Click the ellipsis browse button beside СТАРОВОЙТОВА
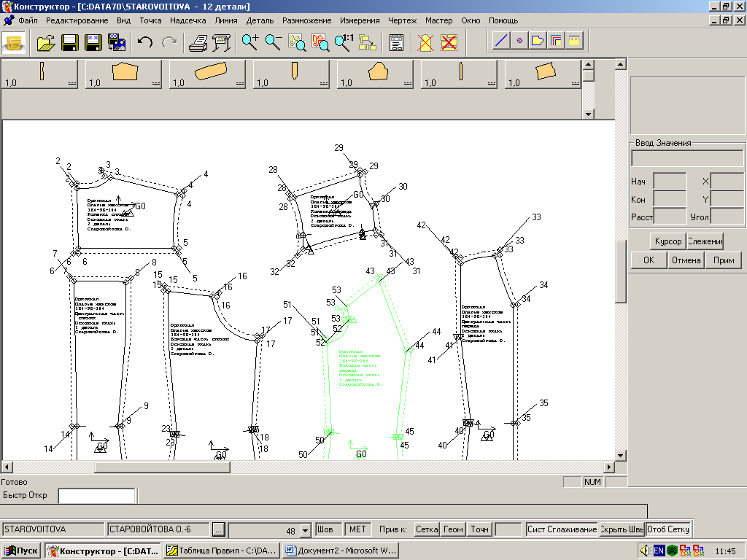Viewport: 747px width, 560px height. [x=219, y=529]
